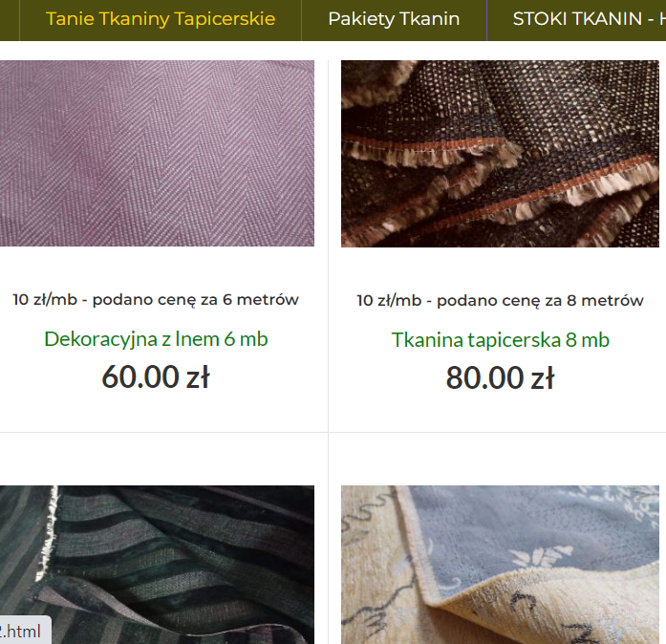
Task: Click the .html URL preview in the status bar
Action: 23,632
